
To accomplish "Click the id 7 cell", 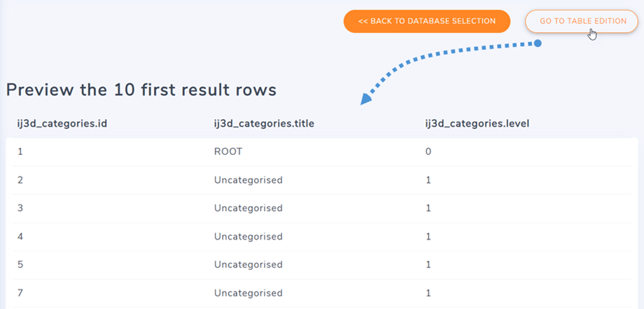I will tap(20, 293).
